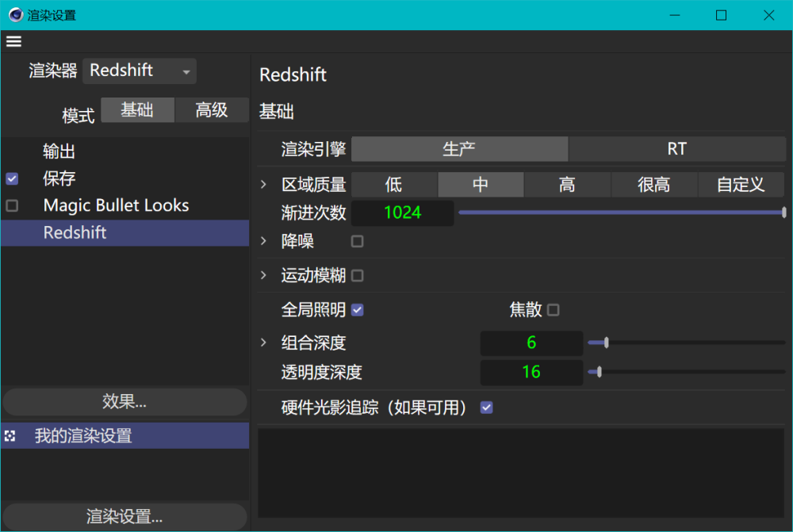Set region quality to 低
793x532 pixels.
coord(394,185)
